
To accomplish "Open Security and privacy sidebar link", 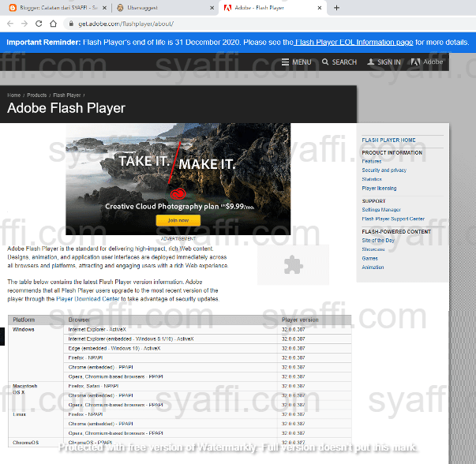I will (x=384, y=170).
